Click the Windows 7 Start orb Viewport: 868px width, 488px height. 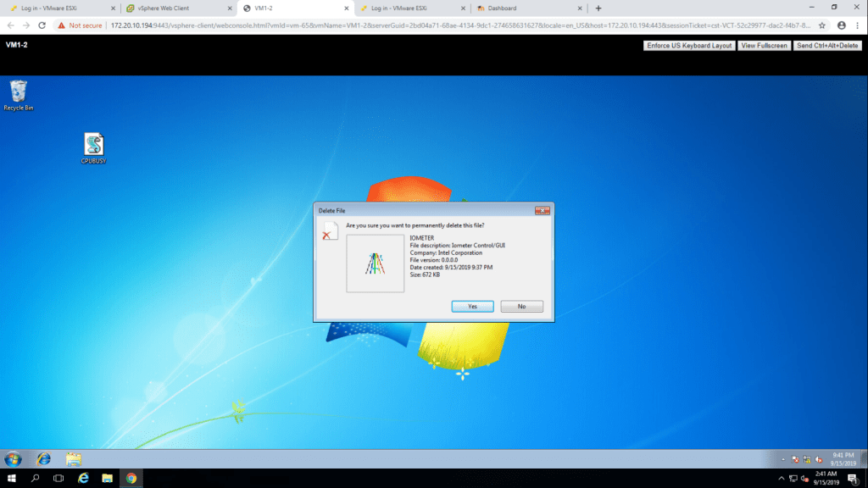(14, 458)
